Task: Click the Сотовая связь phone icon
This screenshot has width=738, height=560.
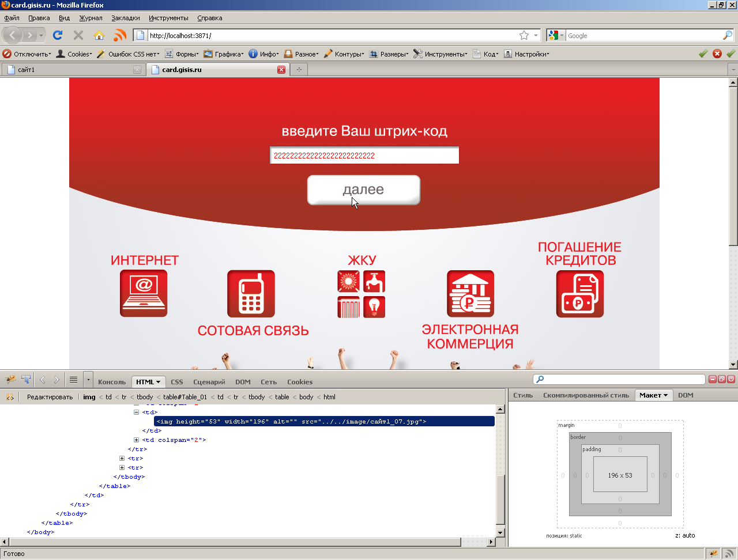Action: pyautogui.click(x=251, y=293)
